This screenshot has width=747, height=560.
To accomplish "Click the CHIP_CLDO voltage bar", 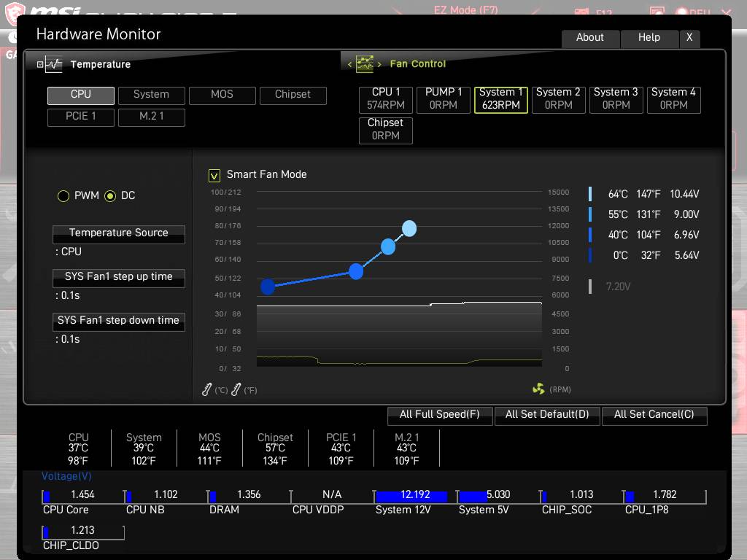I will pos(83,532).
